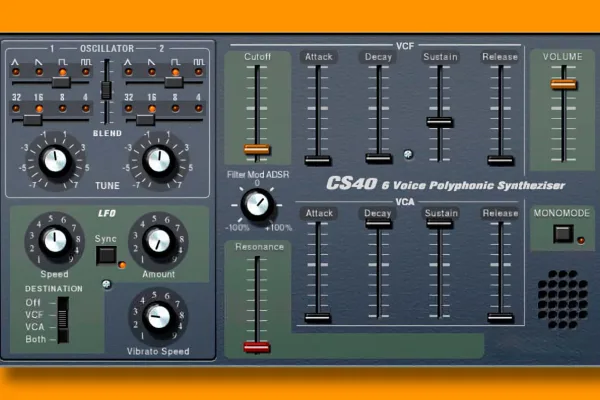600x400 pixels.
Task: Select triangle waveform LED on Oscillator 2
Action: (129, 72)
